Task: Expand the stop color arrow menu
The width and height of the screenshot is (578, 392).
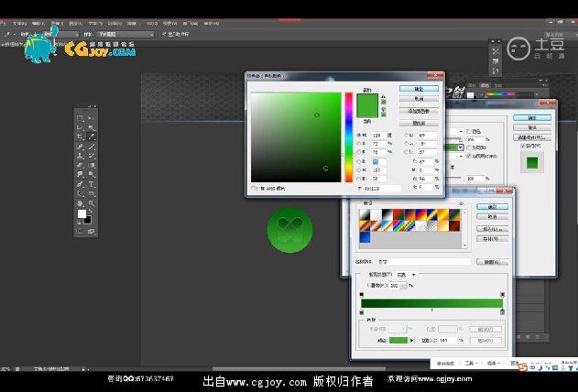Action: tap(412, 341)
